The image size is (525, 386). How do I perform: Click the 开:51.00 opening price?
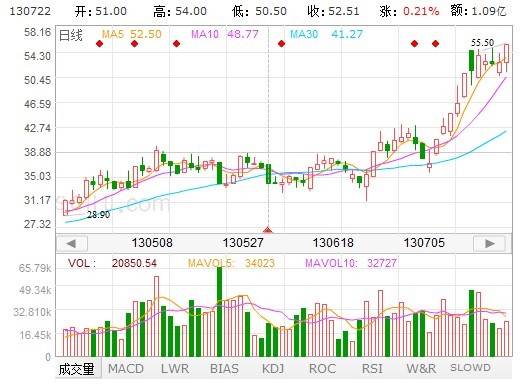pyautogui.click(x=101, y=11)
